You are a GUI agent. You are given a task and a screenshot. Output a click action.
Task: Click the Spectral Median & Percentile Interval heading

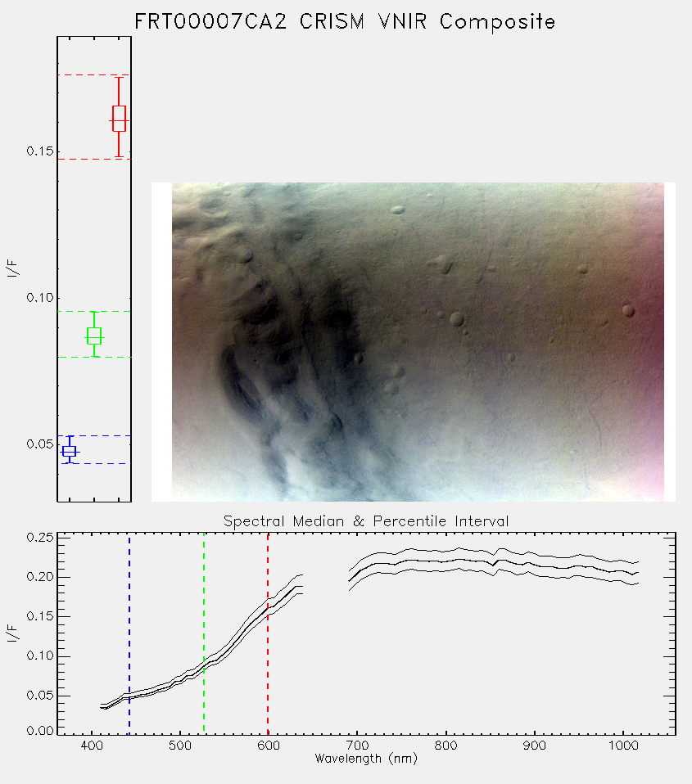366,521
